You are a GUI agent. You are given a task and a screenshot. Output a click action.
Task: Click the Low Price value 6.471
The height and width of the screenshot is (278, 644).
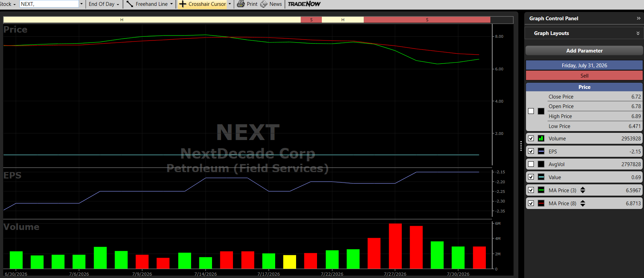635,126
